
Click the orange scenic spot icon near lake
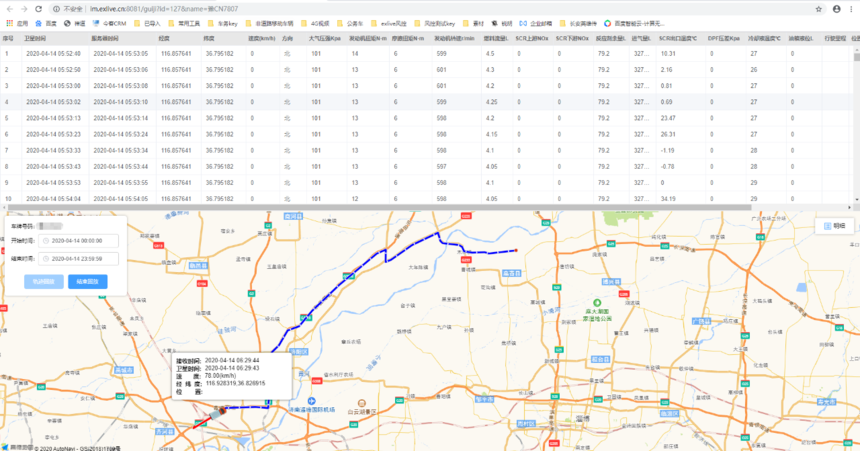click(x=361, y=404)
